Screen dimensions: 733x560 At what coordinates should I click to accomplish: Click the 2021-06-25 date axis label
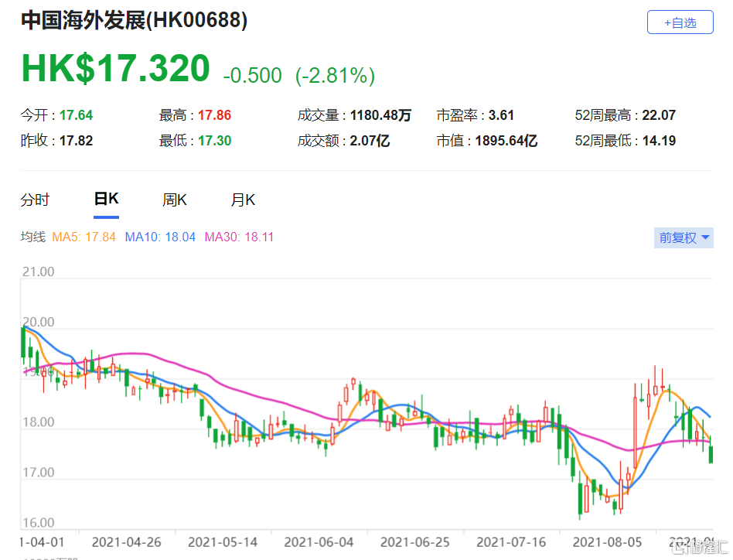[415, 542]
